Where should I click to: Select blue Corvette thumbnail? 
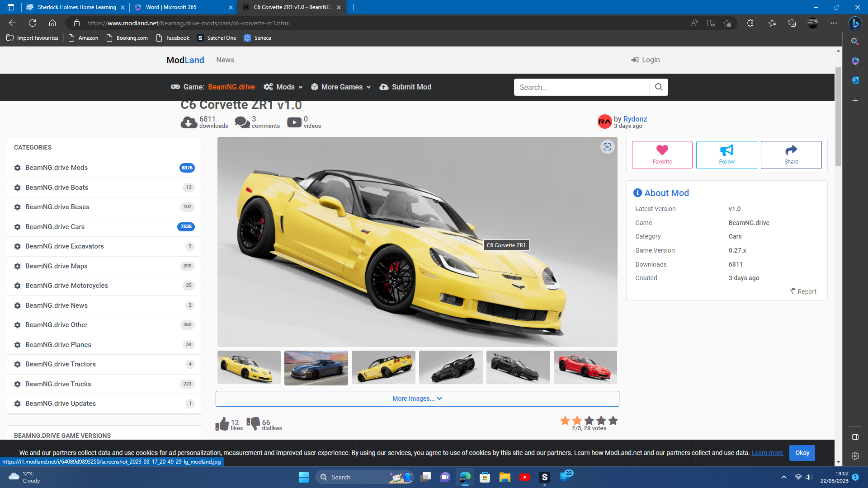[x=316, y=368]
